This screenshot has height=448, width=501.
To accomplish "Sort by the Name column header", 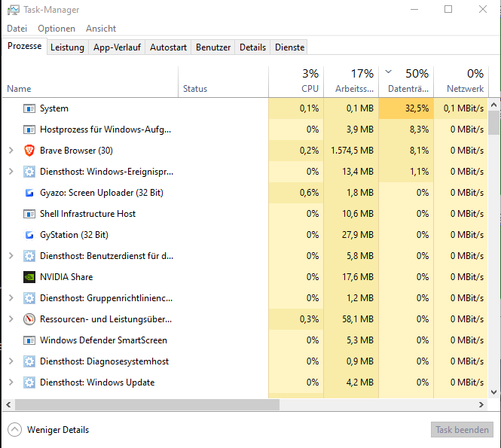I will coord(90,82).
